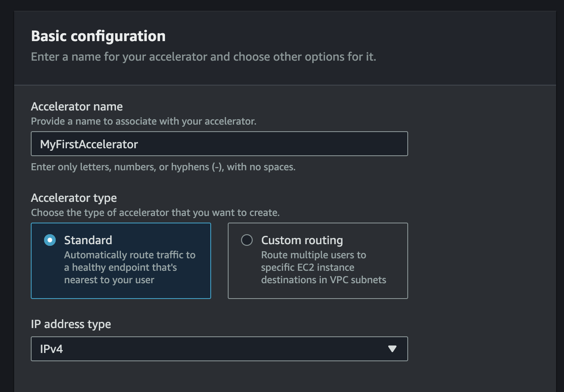Click the description under the Standard option
This screenshot has height=392, width=564.
pos(129,267)
